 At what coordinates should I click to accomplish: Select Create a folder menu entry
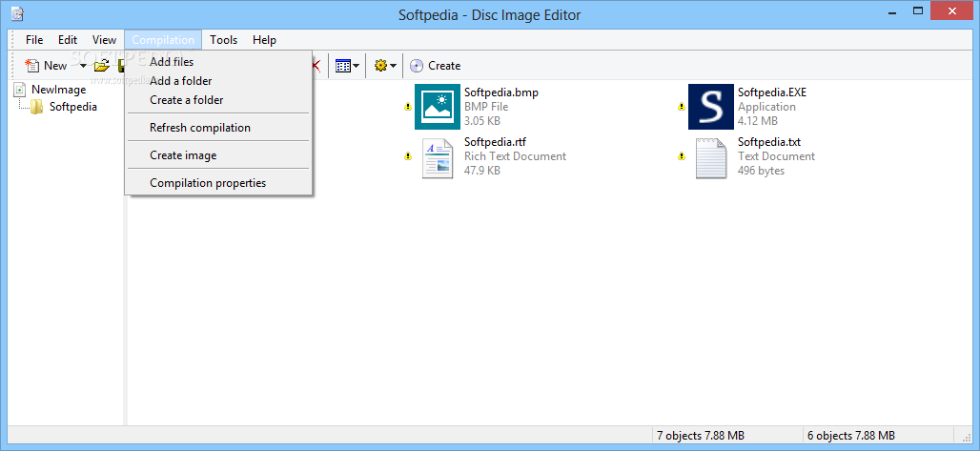tap(218, 100)
